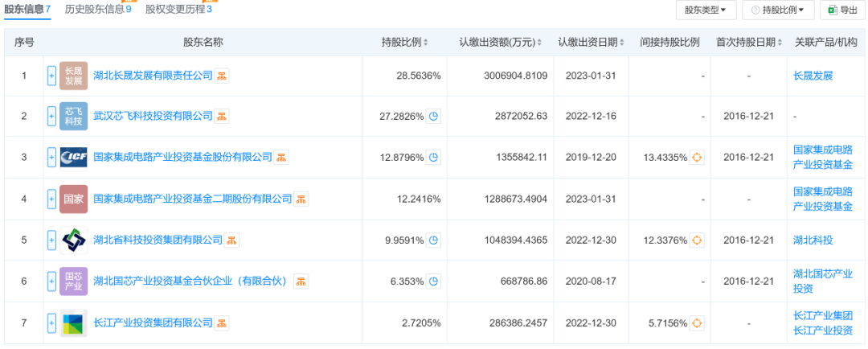Viewport: 868px width, 349px height.
Task: Open 湖北国芯产业投资基金合伙企业 link
Action: (192, 281)
